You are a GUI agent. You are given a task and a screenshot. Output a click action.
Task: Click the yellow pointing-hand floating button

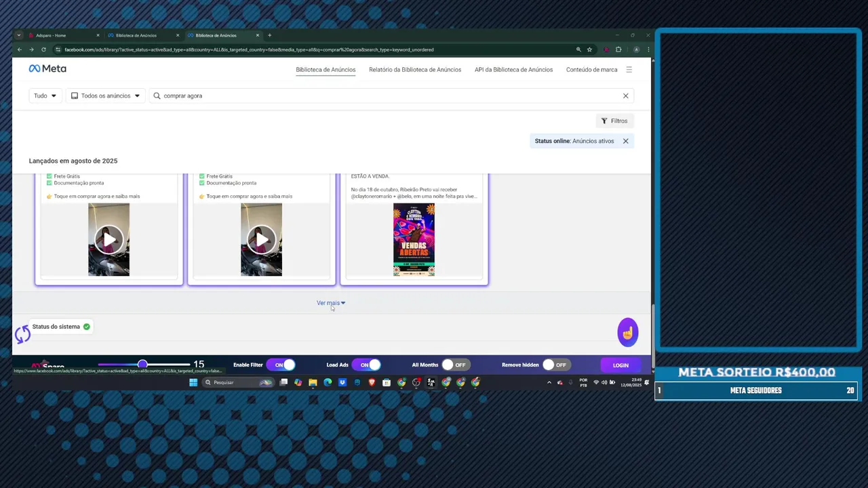click(x=628, y=333)
